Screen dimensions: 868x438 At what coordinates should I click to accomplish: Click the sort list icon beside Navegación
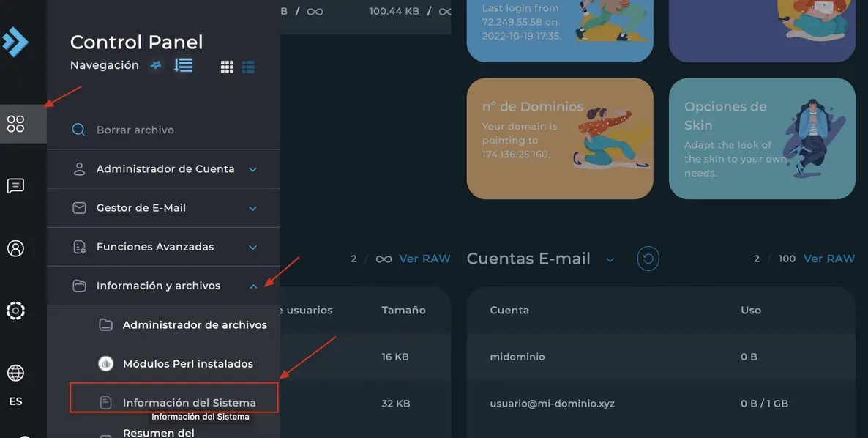(183, 65)
